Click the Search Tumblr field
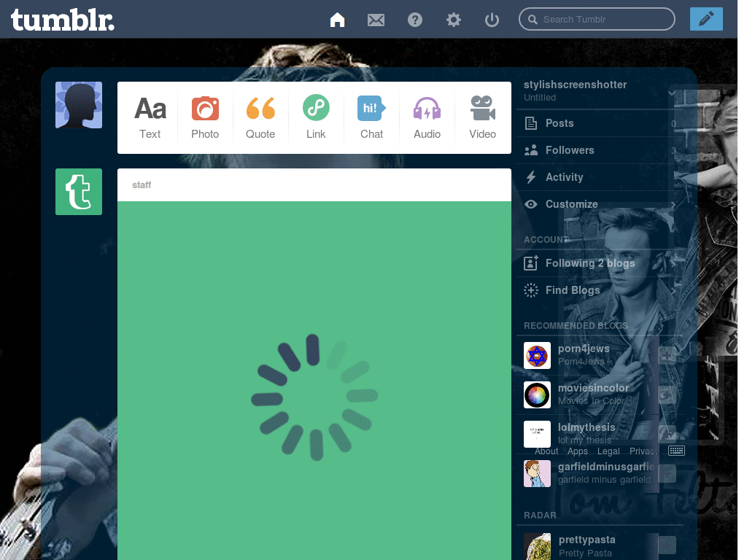This screenshot has width=747, height=560. tap(596, 19)
